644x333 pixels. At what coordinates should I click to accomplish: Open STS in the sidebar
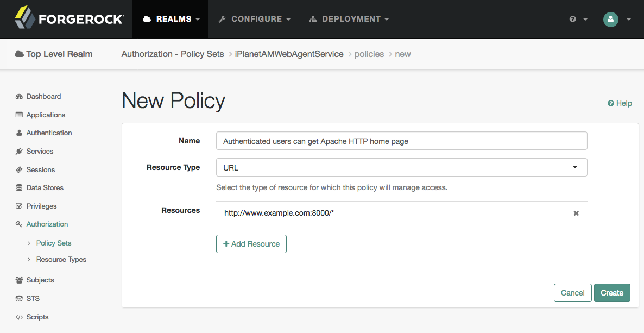[x=33, y=298]
